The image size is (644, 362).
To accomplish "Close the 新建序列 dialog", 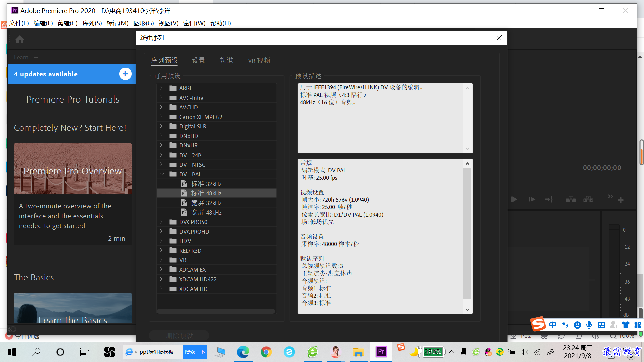I will (499, 38).
